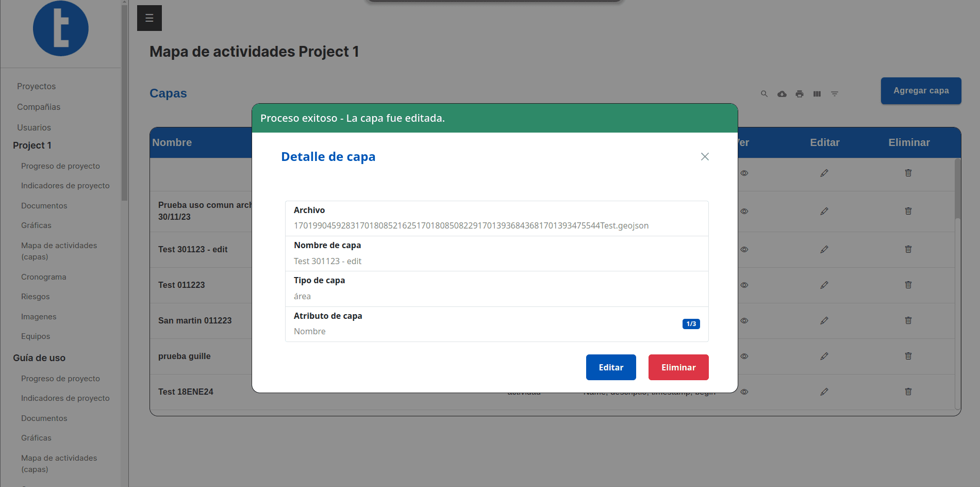Viewport: 980px width, 487px height.
Task: Click the sidebar vertical scrollbar
Action: 124,103
